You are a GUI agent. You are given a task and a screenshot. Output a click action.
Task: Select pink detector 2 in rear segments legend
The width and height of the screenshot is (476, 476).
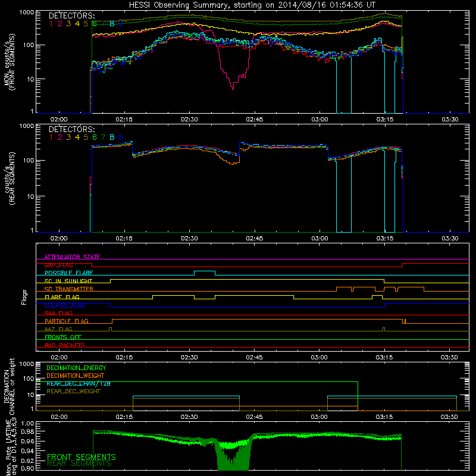60,137
